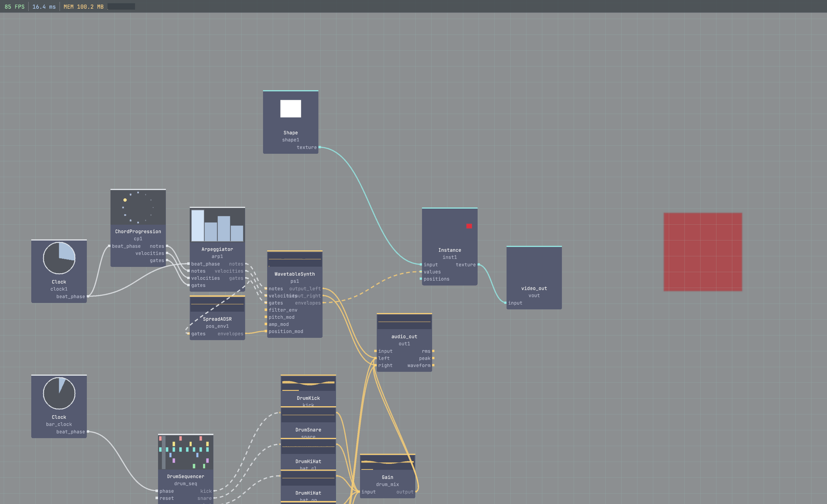Click the WavetableSynth pitch_mod input port
The height and width of the screenshot is (504, 827).
[x=266, y=317]
